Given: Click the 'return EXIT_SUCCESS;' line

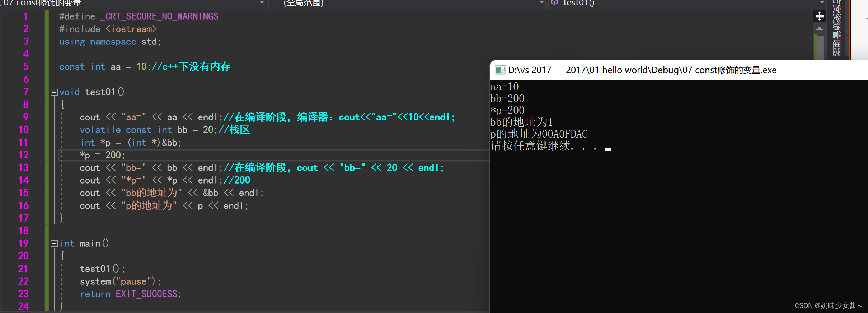Looking at the screenshot, I should (131, 294).
